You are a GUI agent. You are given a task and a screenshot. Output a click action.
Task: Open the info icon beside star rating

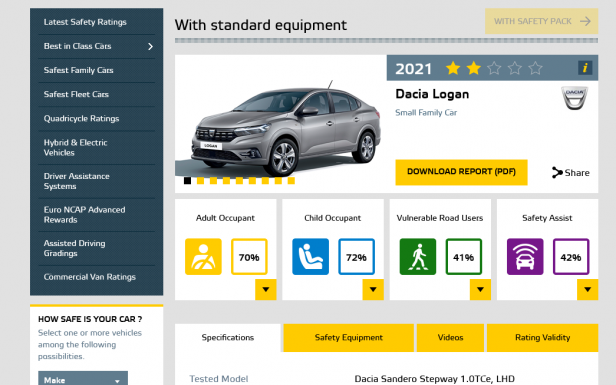[x=585, y=68]
